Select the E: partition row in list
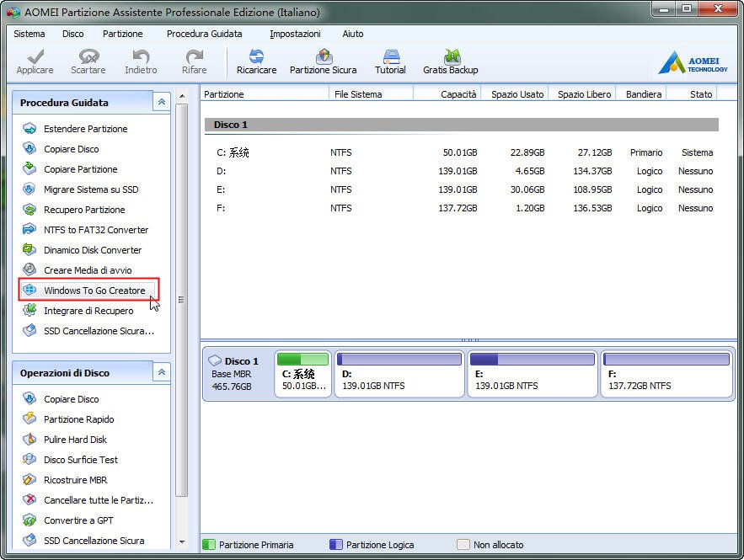 point(462,189)
